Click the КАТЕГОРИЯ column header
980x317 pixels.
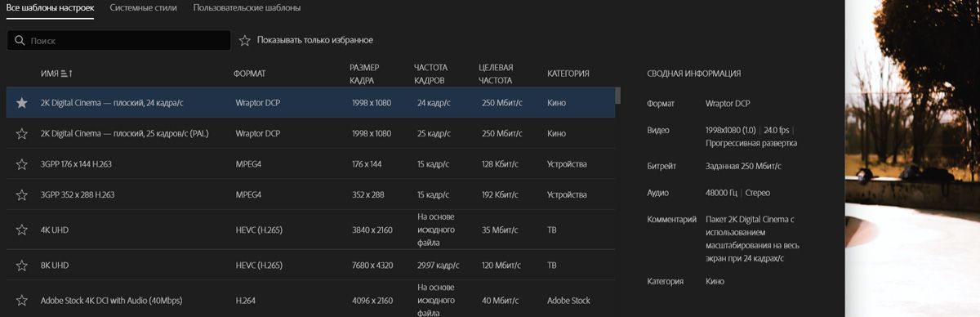pyautogui.click(x=568, y=74)
